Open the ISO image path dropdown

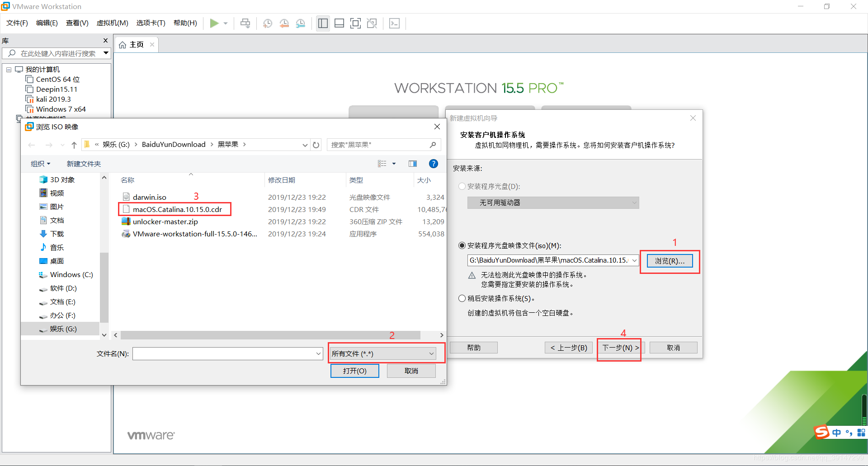pos(635,260)
